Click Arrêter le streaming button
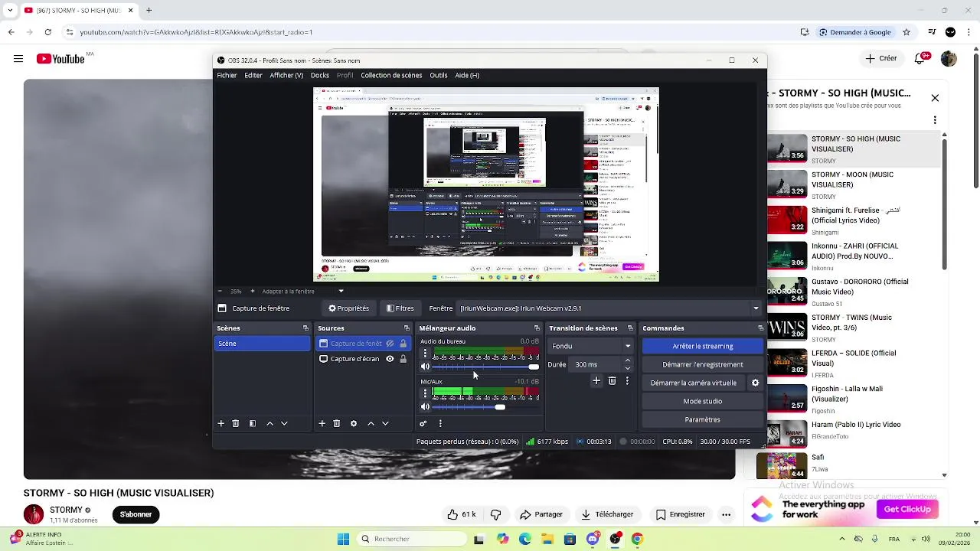This screenshot has width=980, height=551. click(703, 346)
